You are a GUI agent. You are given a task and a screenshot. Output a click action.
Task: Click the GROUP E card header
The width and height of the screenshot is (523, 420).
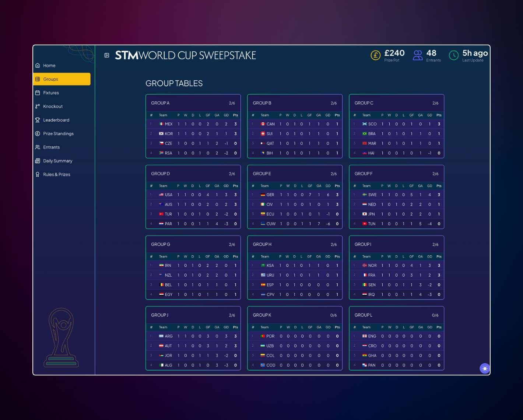(x=295, y=174)
